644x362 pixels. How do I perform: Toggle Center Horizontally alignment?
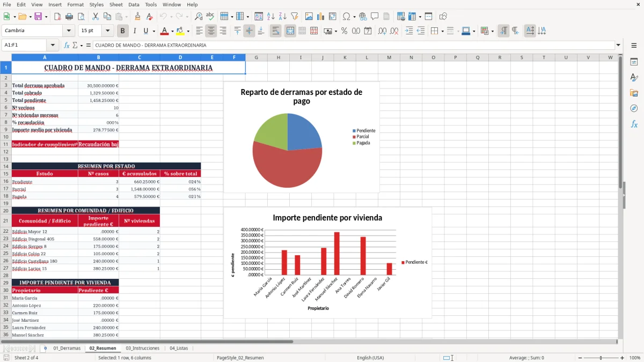211,31
